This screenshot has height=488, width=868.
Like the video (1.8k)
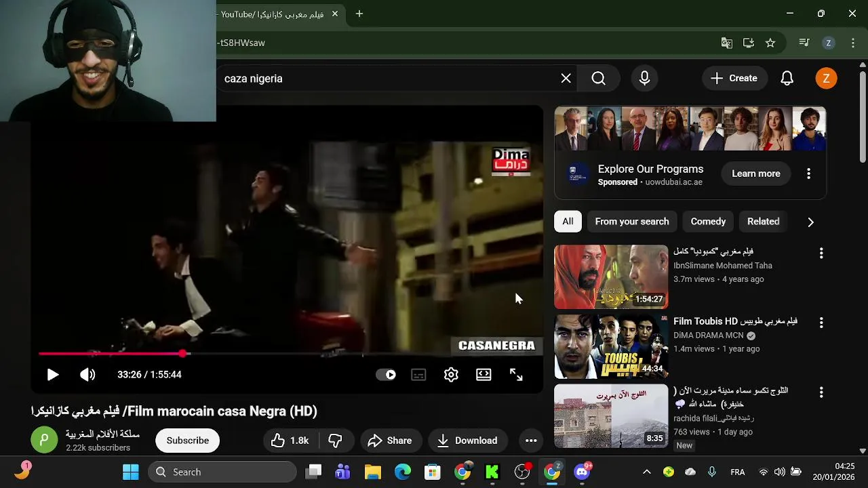pyautogui.click(x=290, y=441)
